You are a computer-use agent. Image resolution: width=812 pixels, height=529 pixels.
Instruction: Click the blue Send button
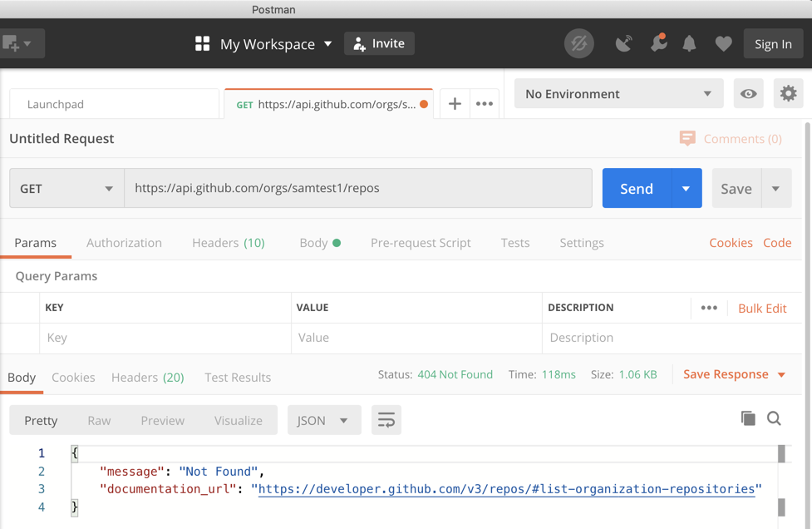[636, 189]
